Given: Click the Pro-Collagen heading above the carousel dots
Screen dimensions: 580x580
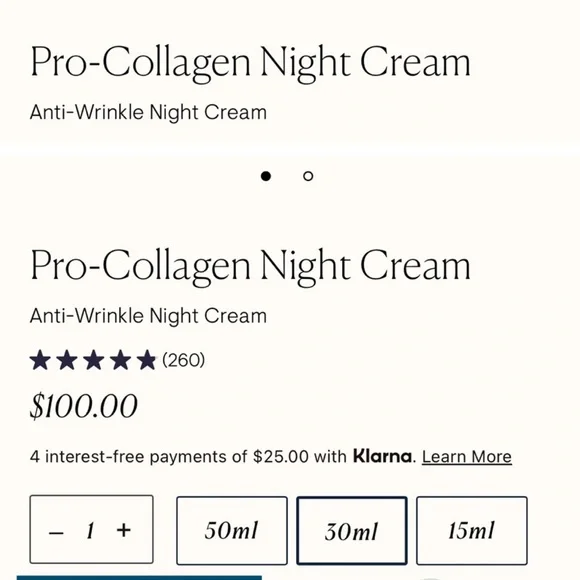Looking at the screenshot, I should pos(250,63).
